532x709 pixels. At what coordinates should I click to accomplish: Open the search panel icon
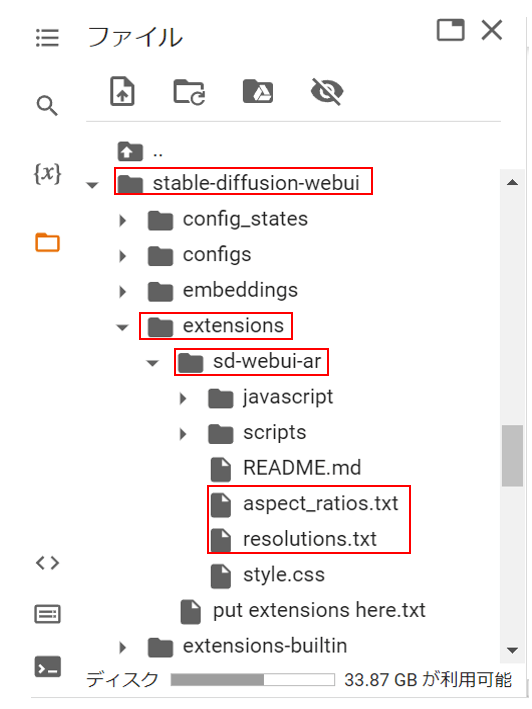tap(47, 106)
